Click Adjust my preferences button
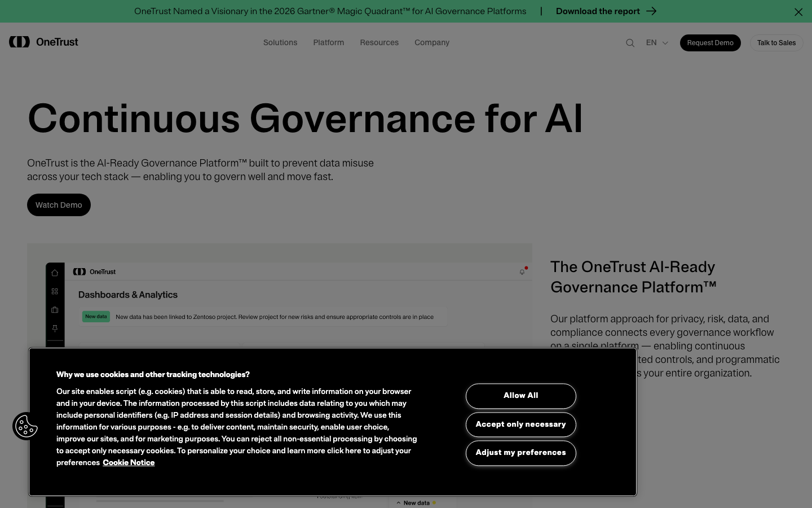This screenshot has width=812, height=508. point(520,453)
